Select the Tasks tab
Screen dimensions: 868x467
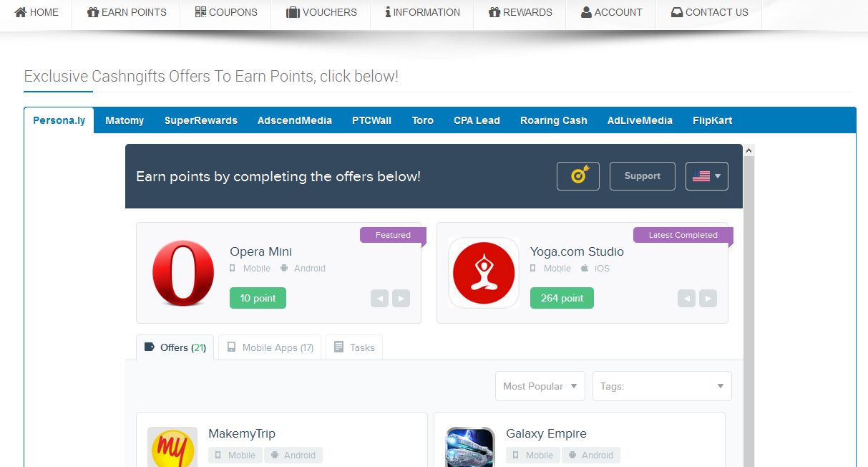[x=354, y=347]
